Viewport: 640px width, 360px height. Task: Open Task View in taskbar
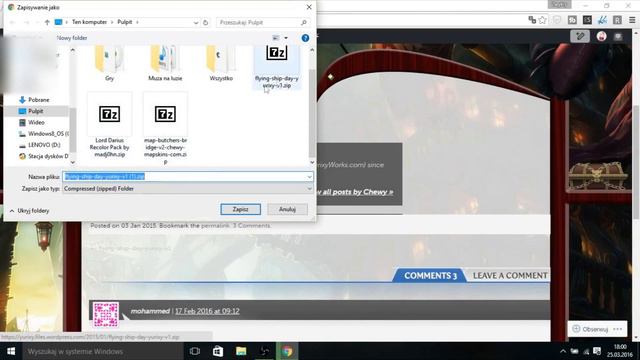tap(195, 351)
